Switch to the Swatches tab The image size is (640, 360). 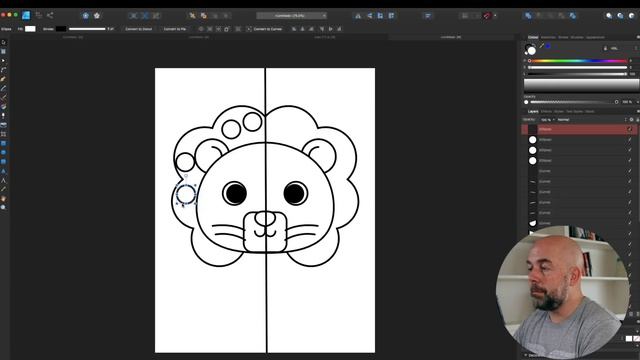(x=548, y=37)
